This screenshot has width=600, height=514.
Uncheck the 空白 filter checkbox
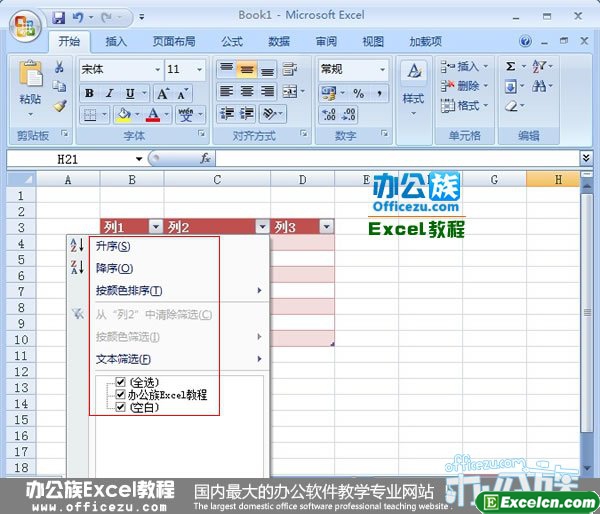(x=120, y=407)
